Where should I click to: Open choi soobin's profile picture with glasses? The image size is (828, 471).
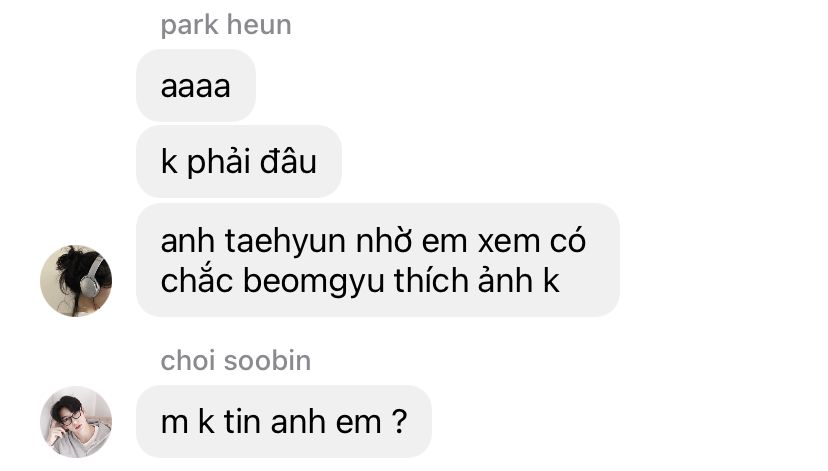coord(76,422)
